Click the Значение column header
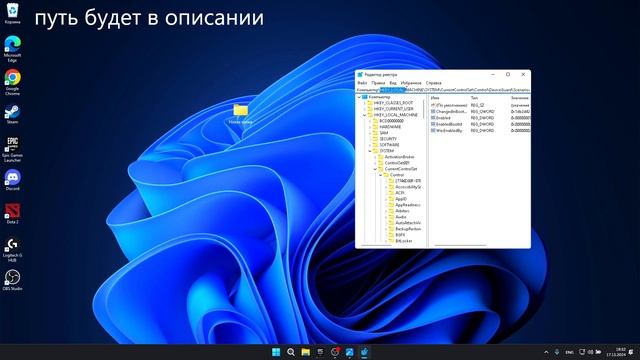640x360 pixels. [x=520, y=98]
